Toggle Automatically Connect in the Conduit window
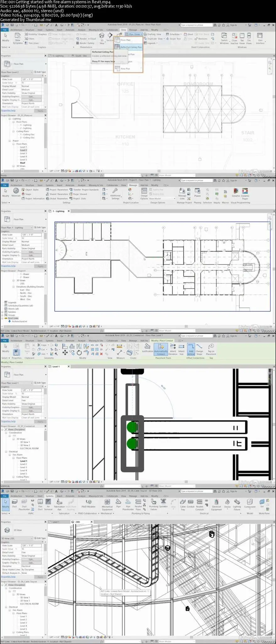The width and height of the screenshot is (276, 644). coord(161,349)
